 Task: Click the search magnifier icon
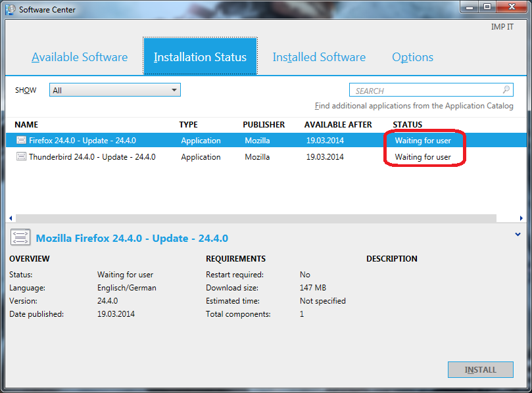pos(506,90)
